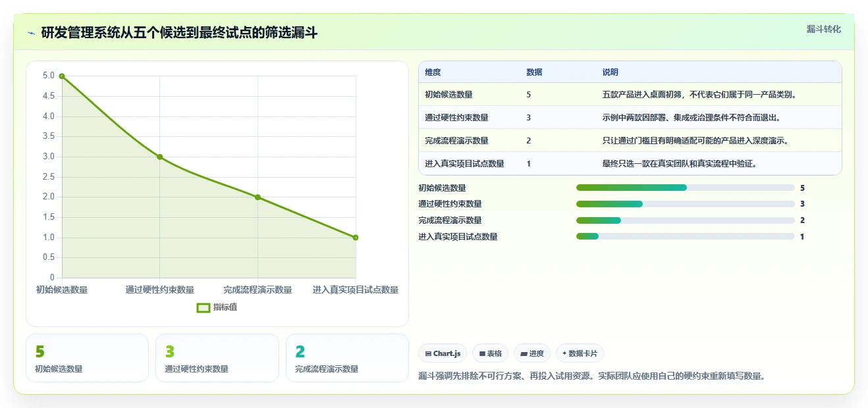The width and height of the screenshot is (868, 408).
Task: Click the progress value 1 beside 进入真实项目试点数量 bar
Action: click(x=802, y=236)
